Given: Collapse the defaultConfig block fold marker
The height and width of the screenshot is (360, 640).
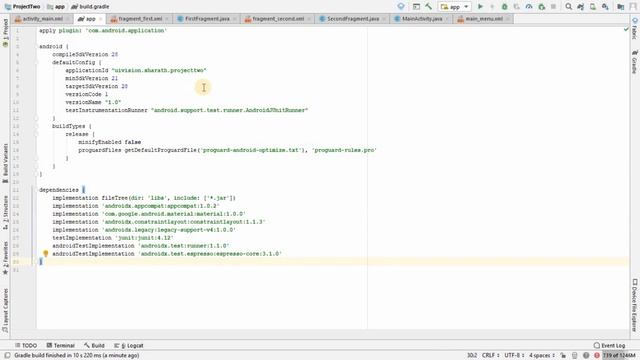Looking at the screenshot, I should [x=36, y=62].
